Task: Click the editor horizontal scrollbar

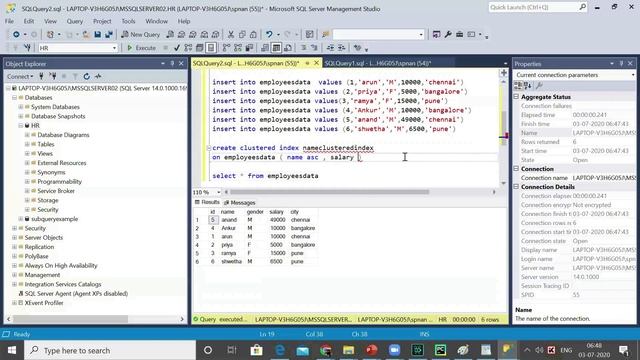Action: pos(329,192)
